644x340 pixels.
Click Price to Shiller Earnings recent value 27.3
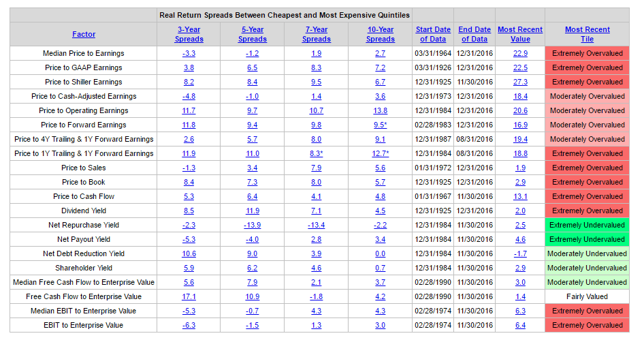pyautogui.click(x=520, y=82)
